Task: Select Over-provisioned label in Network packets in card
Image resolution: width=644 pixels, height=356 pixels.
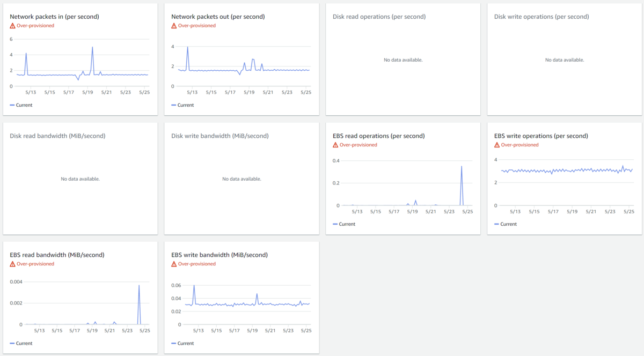Action: pyautogui.click(x=35, y=26)
